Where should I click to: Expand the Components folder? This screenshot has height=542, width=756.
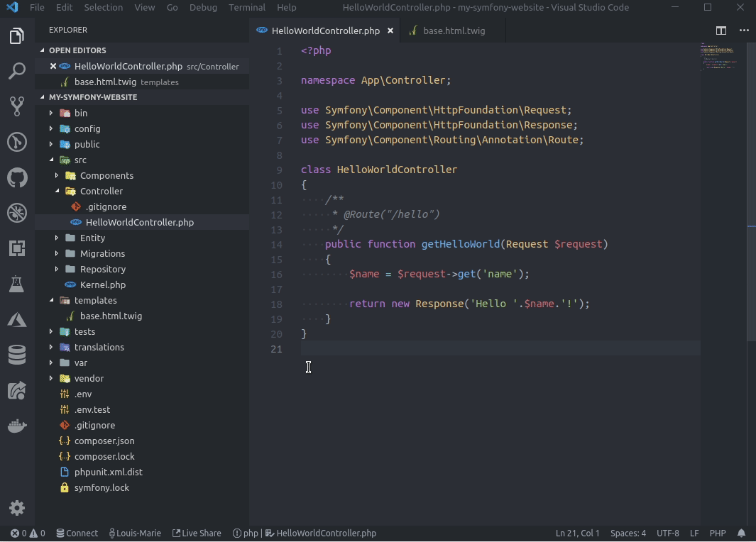click(x=56, y=175)
